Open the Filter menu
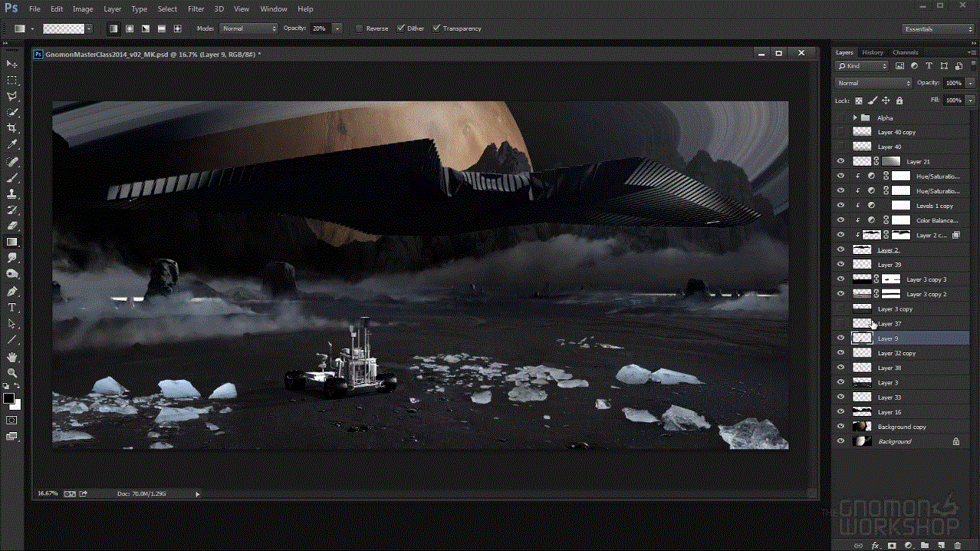Screen dimensions: 980x551 click(196, 9)
